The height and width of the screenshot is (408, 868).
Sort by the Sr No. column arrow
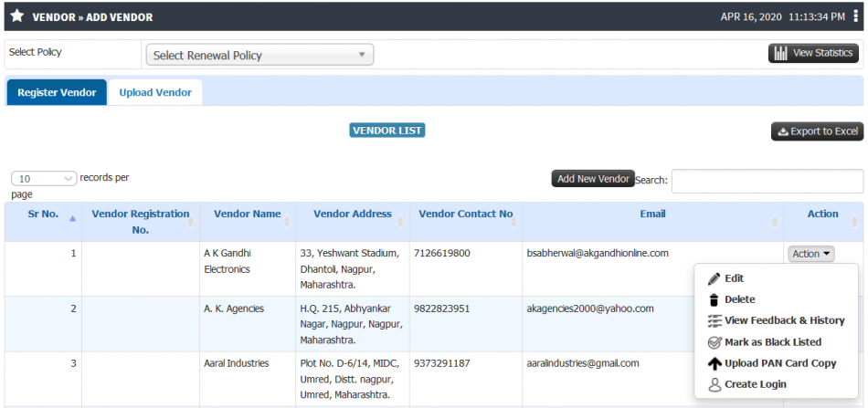(x=72, y=219)
